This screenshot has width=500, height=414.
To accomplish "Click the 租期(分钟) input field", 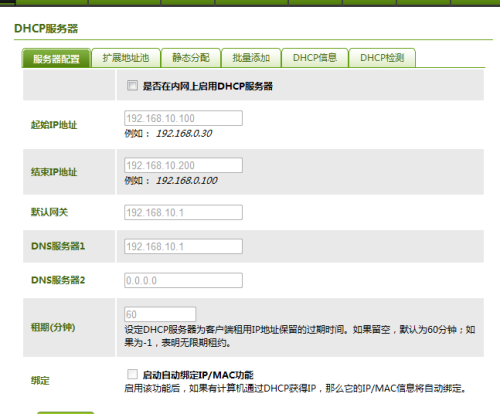I will pyautogui.click(x=160, y=314).
